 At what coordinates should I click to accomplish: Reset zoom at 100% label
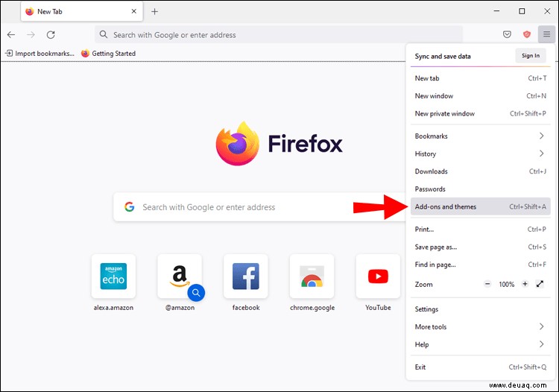pyautogui.click(x=506, y=285)
